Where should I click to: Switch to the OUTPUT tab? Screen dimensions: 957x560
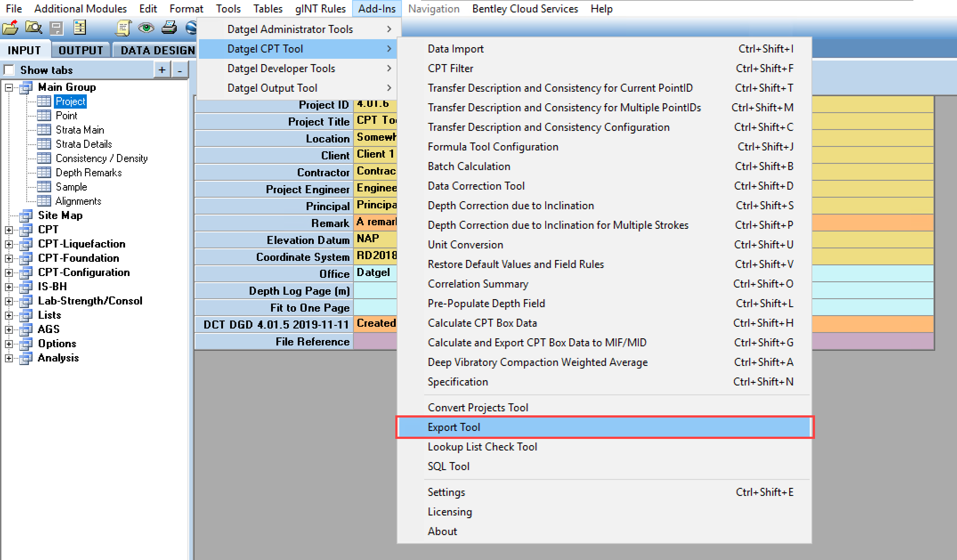(x=81, y=50)
